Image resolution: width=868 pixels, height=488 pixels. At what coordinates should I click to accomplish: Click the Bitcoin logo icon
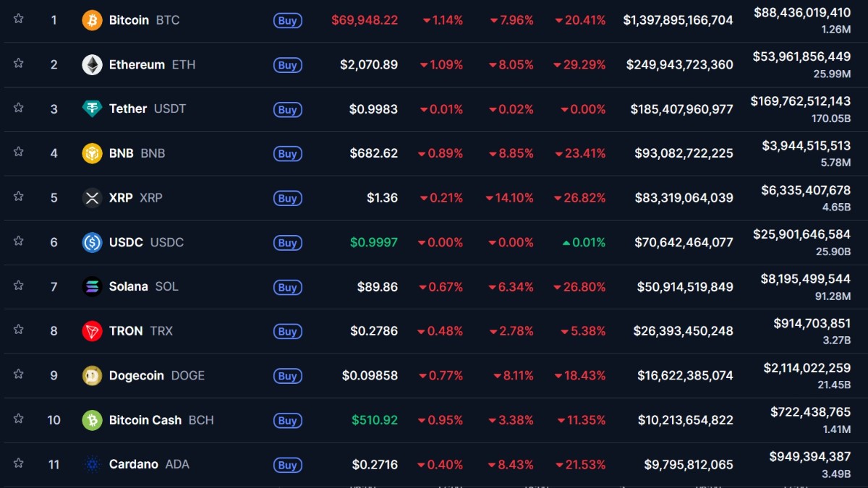pos(91,20)
